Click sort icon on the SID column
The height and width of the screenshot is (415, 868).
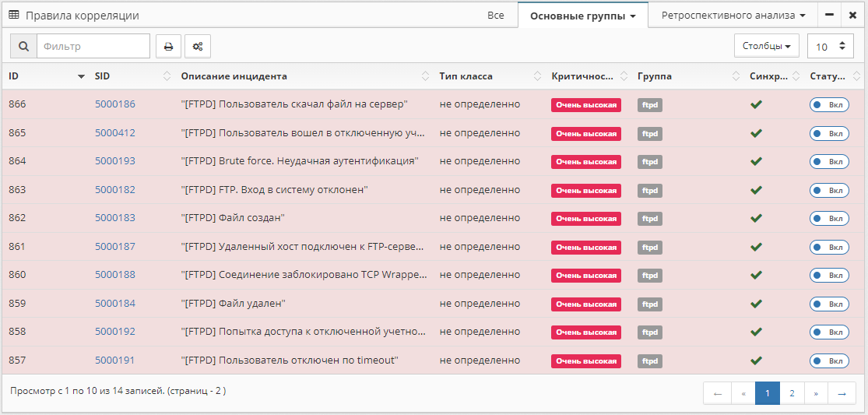click(x=167, y=76)
